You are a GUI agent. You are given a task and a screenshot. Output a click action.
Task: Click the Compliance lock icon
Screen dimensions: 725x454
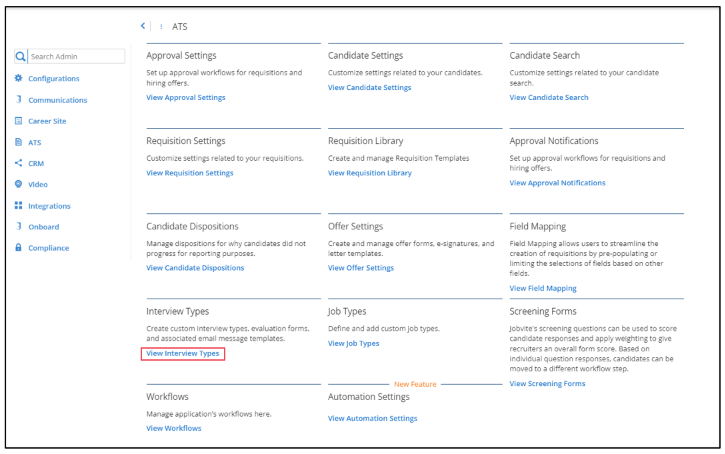[x=19, y=248]
